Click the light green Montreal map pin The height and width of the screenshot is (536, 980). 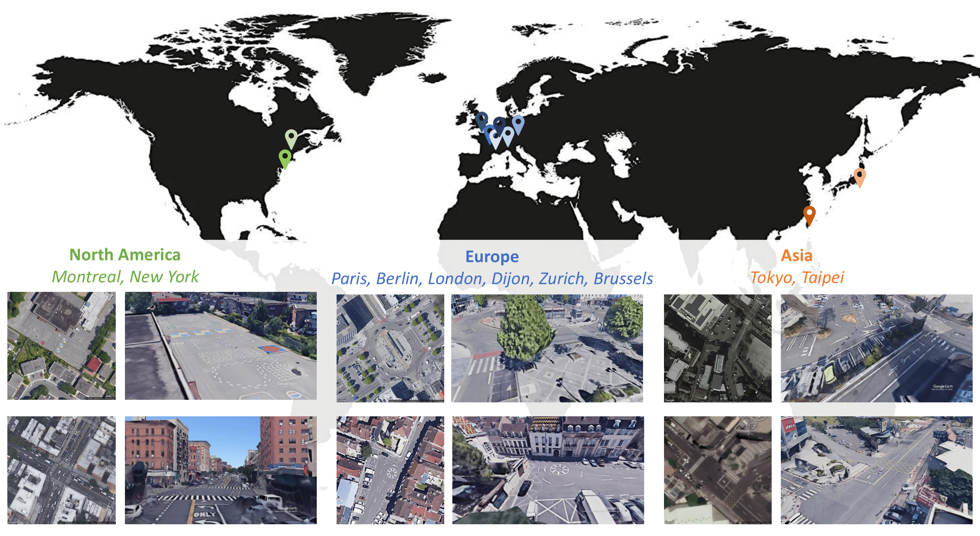click(291, 139)
